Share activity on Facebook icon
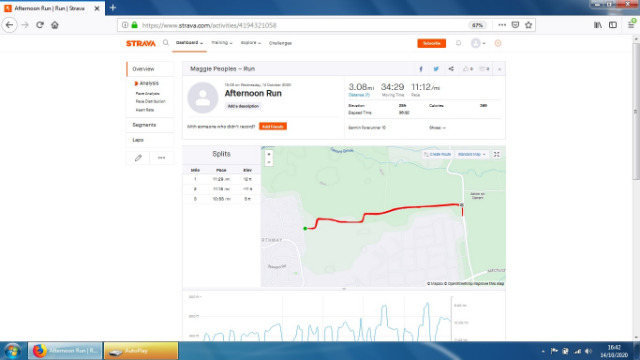This screenshot has width=640, height=360. [421, 69]
